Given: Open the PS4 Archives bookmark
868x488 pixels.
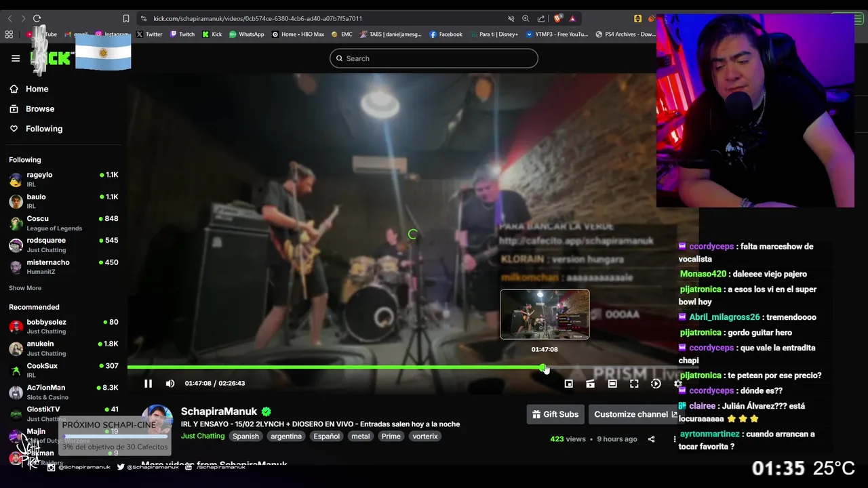Looking at the screenshot, I should click(x=626, y=34).
